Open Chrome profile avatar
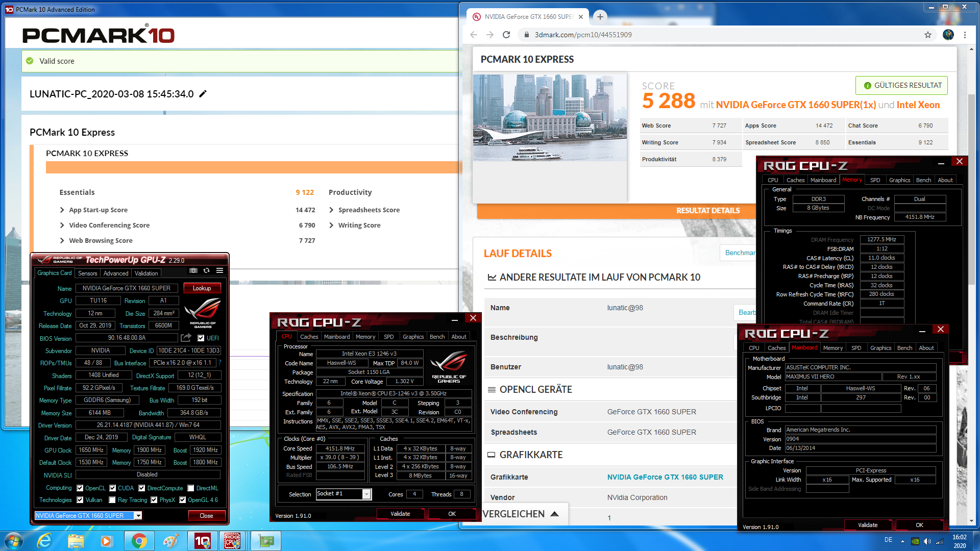 [948, 35]
